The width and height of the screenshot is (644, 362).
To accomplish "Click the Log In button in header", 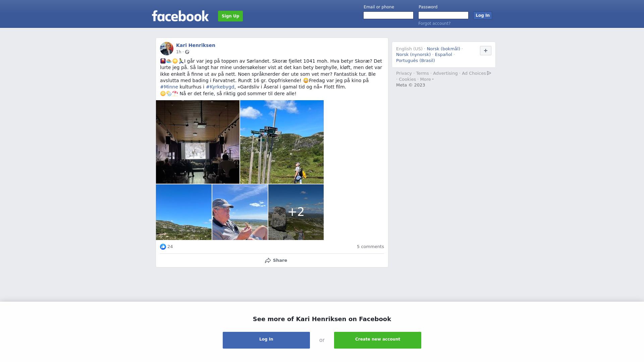I will [483, 15].
